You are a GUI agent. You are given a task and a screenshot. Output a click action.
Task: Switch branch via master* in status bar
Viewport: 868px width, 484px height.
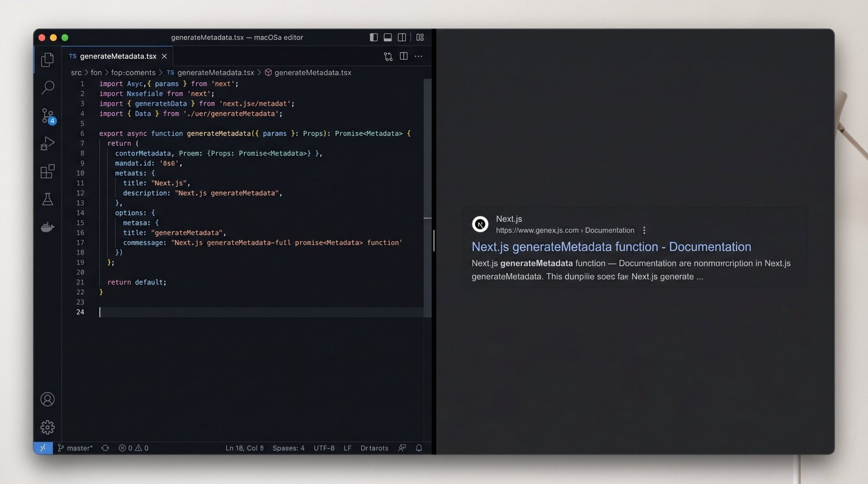point(75,448)
